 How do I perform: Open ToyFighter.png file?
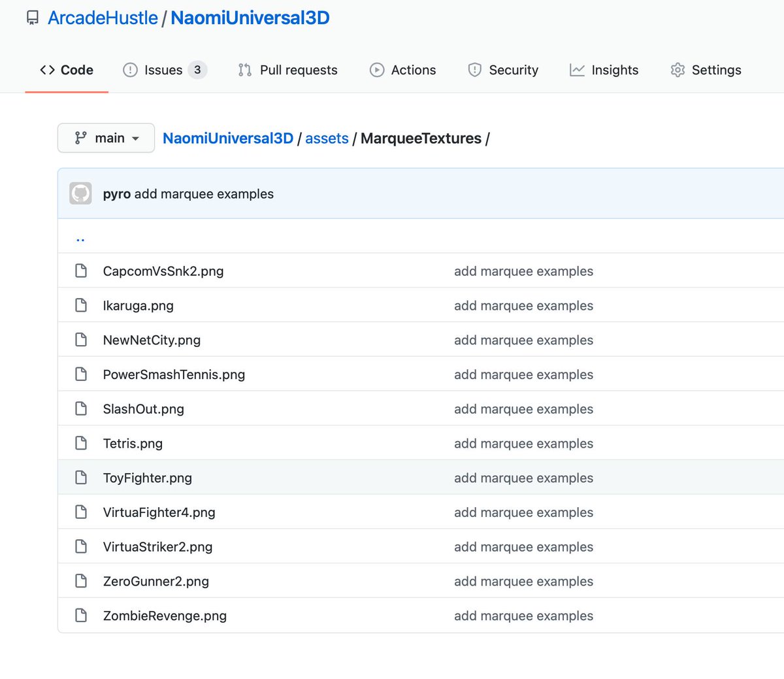[x=148, y=478]
